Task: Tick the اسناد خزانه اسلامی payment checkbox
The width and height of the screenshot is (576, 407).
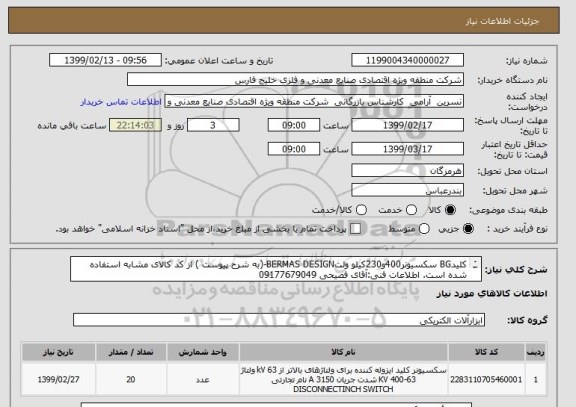Action: click(x=355, y=228)
